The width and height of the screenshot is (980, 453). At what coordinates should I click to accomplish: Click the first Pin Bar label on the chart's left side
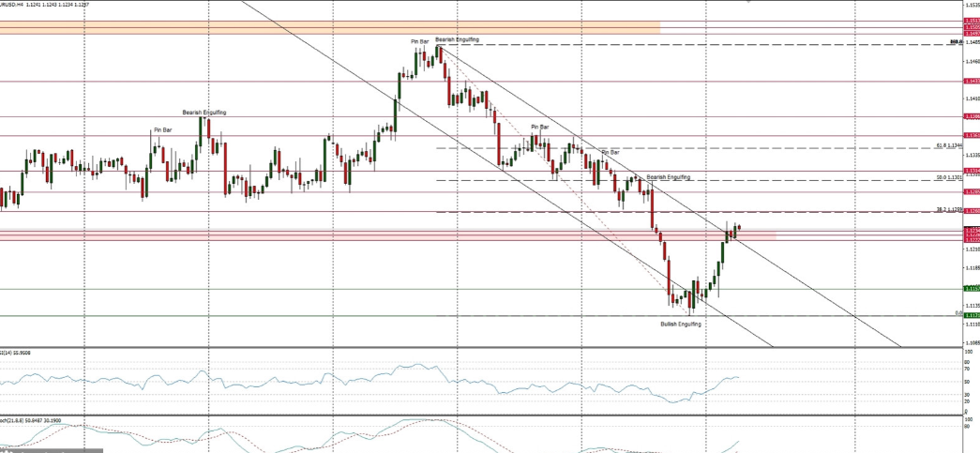click(162, 130)
